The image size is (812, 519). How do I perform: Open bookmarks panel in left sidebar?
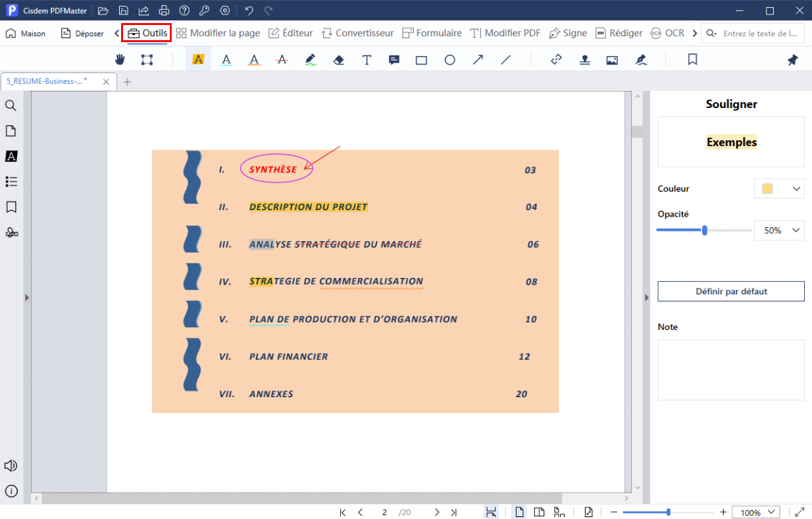click(x=11, y=207)
